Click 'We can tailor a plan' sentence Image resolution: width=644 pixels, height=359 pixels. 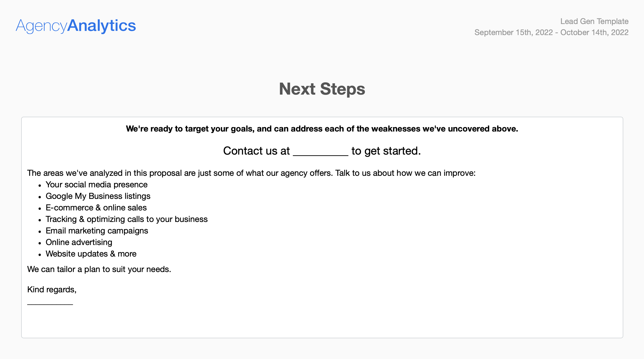(99, 269)
